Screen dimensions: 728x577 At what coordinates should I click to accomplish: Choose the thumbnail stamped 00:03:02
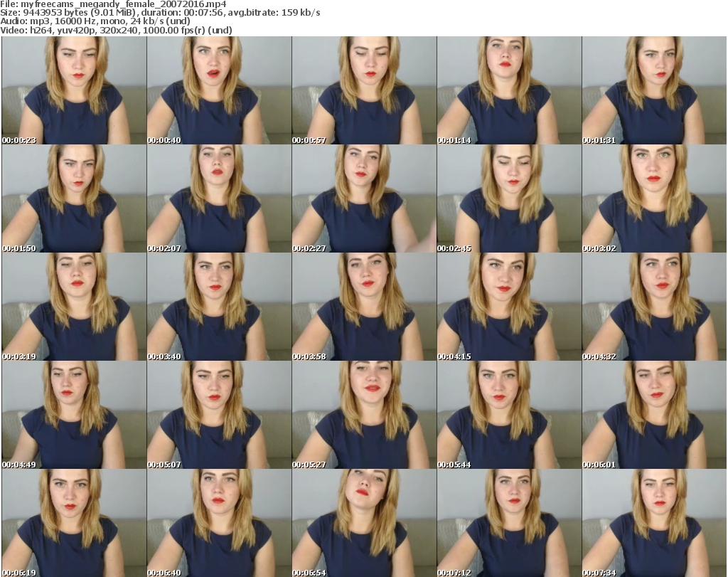click(654, 198)
